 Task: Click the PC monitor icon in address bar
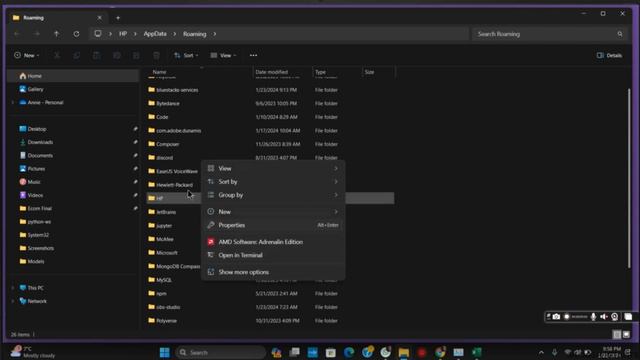[x=98, y=34]
